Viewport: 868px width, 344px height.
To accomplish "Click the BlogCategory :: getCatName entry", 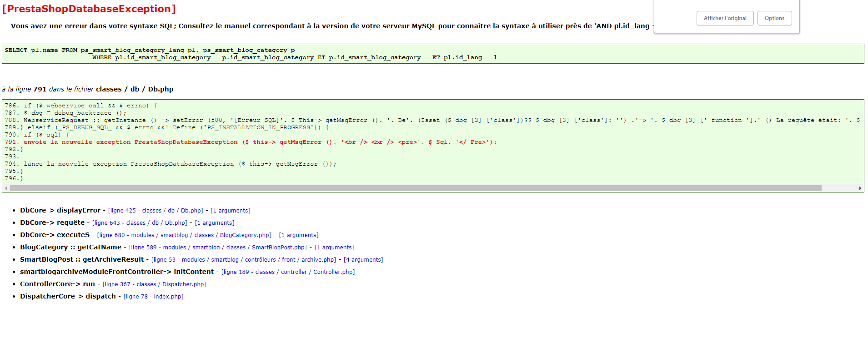I will pyautogui.click(x=70, y=247).
